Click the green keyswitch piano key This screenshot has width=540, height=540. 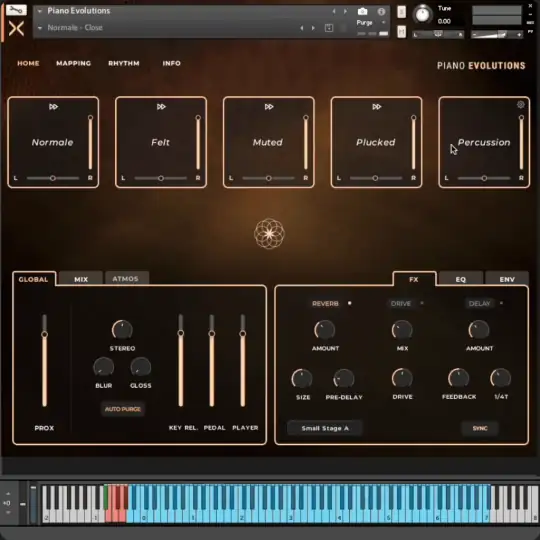click(x=106, y=496)
